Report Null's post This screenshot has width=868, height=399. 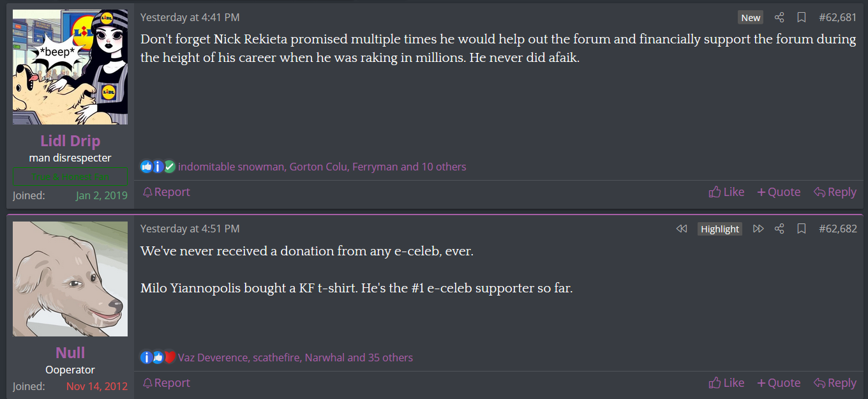(166, 383)
